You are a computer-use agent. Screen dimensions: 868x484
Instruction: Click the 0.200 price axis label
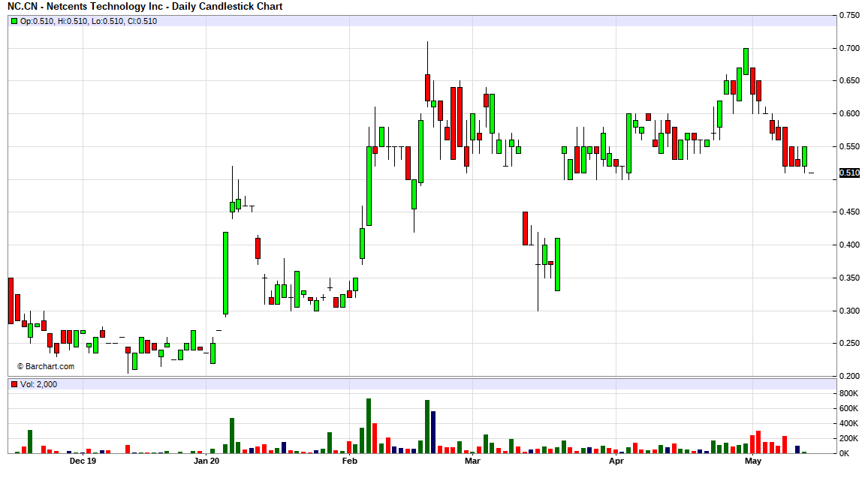click(x=850, y=376)
